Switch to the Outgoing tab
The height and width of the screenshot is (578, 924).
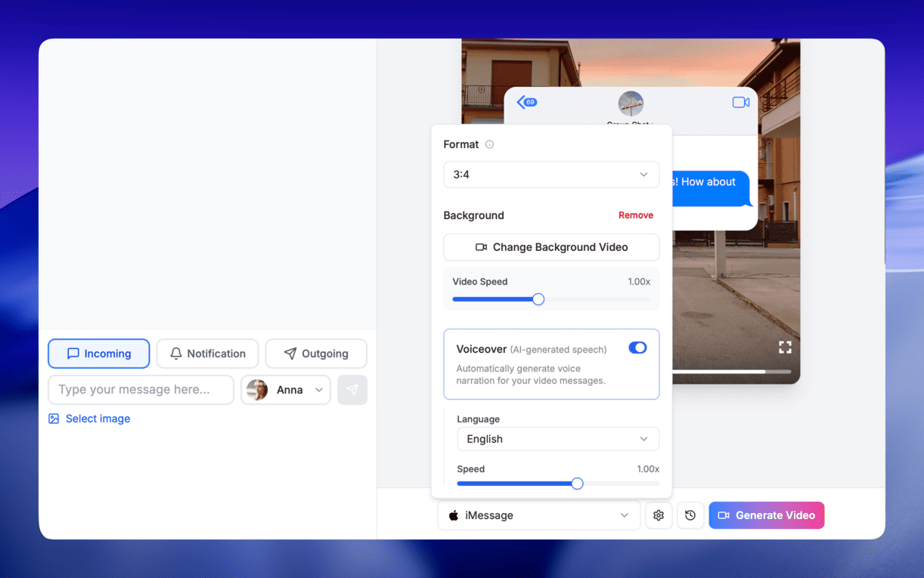click(x=316, y=354)
